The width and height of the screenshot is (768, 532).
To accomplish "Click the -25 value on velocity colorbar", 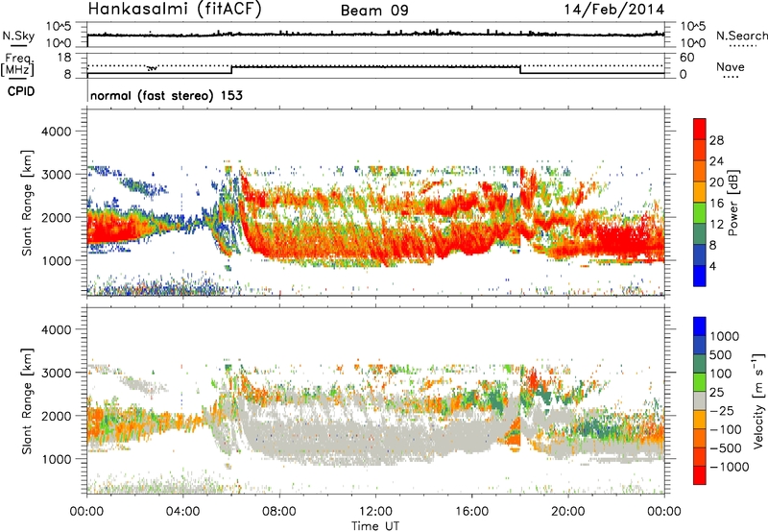I will tap(723, 411).
